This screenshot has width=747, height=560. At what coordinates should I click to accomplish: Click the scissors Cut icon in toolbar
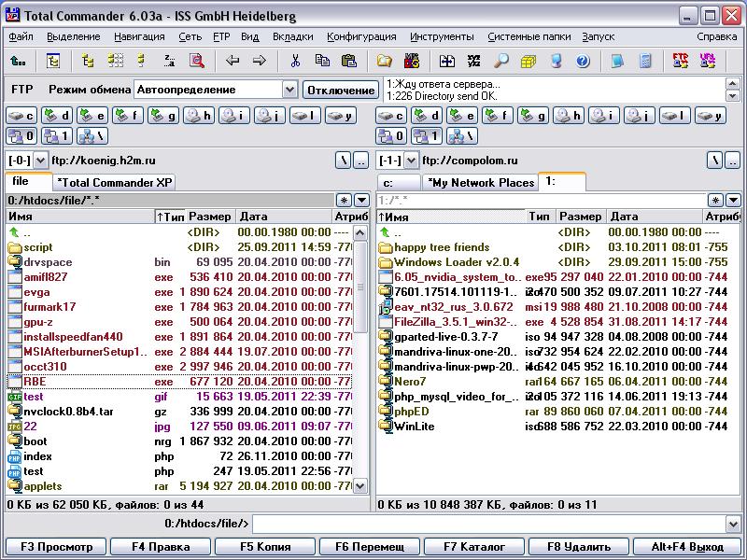click(x=295, y=61)
